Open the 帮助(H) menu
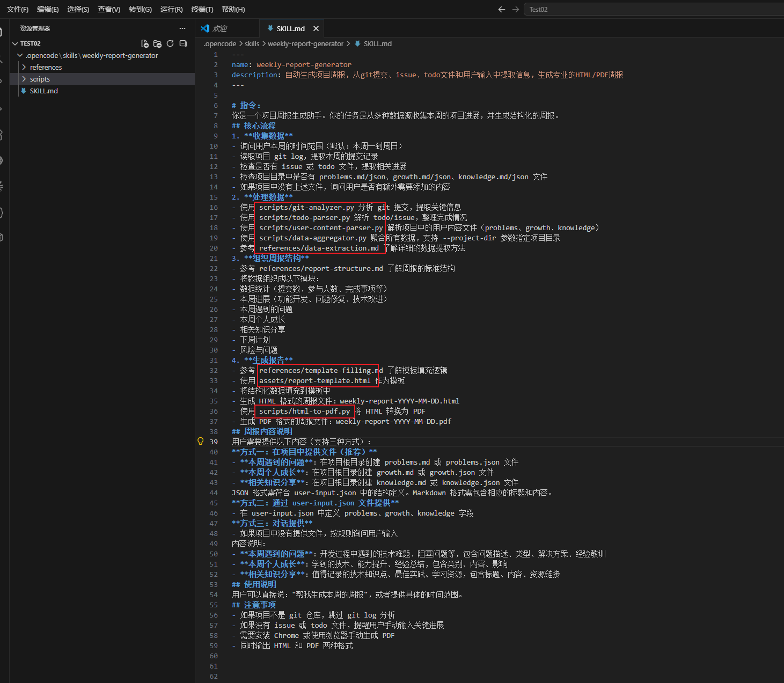This screenshot has height=683, width=784. pos(233,9)
